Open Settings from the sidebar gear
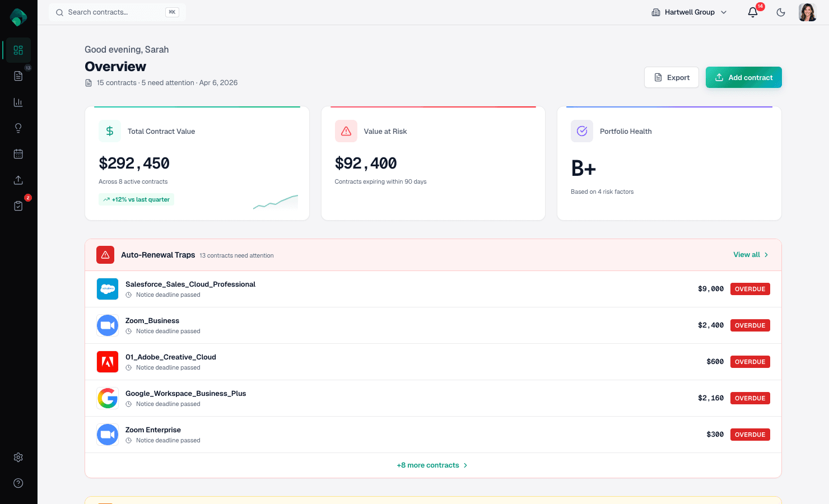This screenshot has height=504, width=829. 18,457
